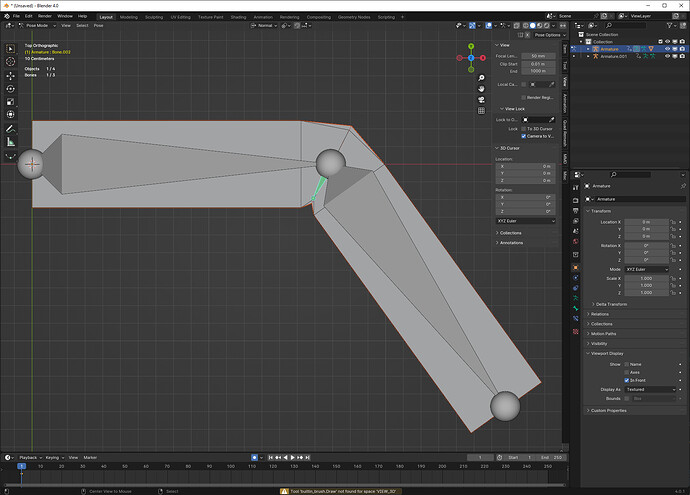Select the 3D Cursor tool

click(11, 62)
